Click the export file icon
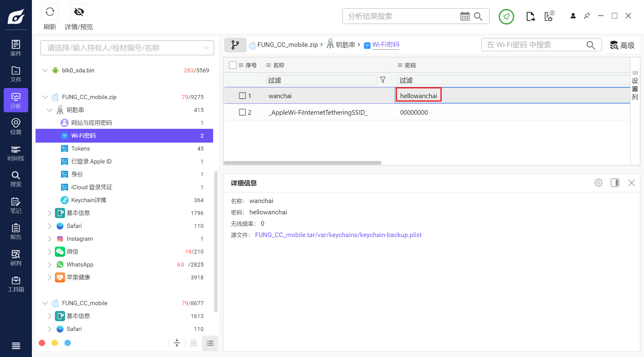The image size is (644, 357). point(530,16)
